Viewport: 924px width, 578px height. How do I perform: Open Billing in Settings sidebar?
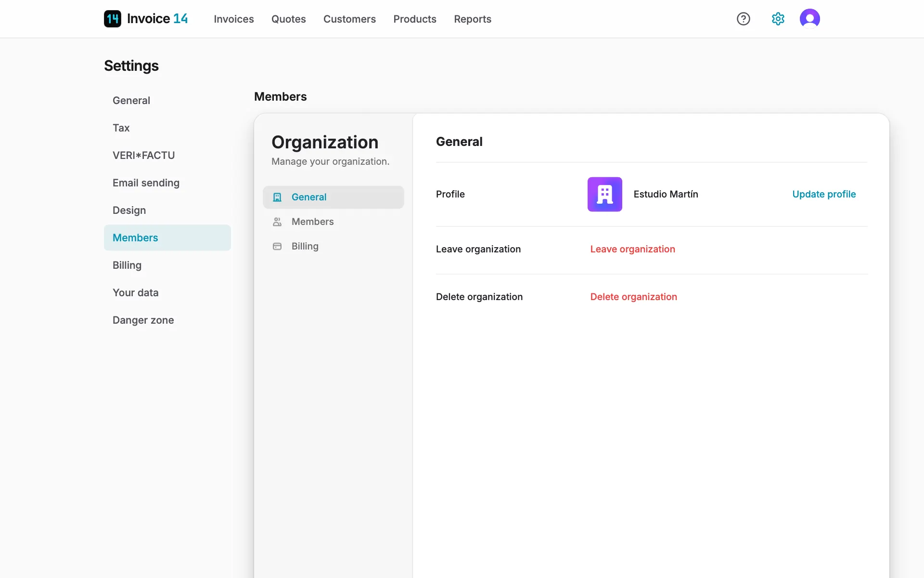point(167,265)
